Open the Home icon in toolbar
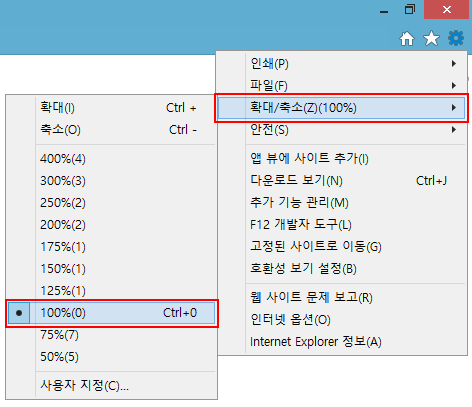This screenshot has width=472, height=407. coord(407,39)
